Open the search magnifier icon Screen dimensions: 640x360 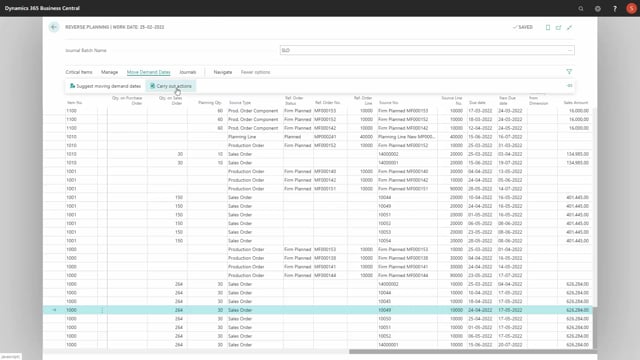tap(581, 8)
